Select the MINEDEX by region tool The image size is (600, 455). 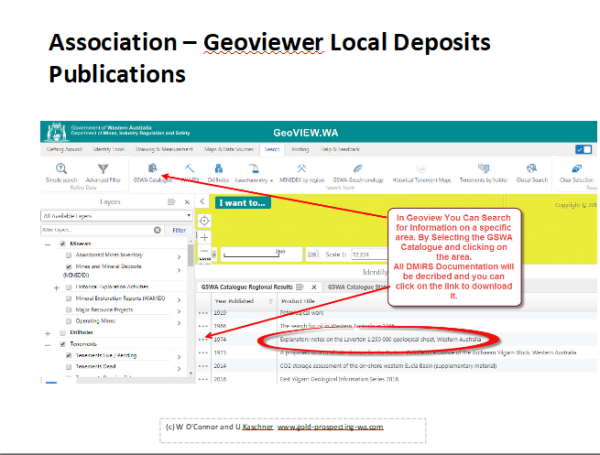click(x=302, y=173)
